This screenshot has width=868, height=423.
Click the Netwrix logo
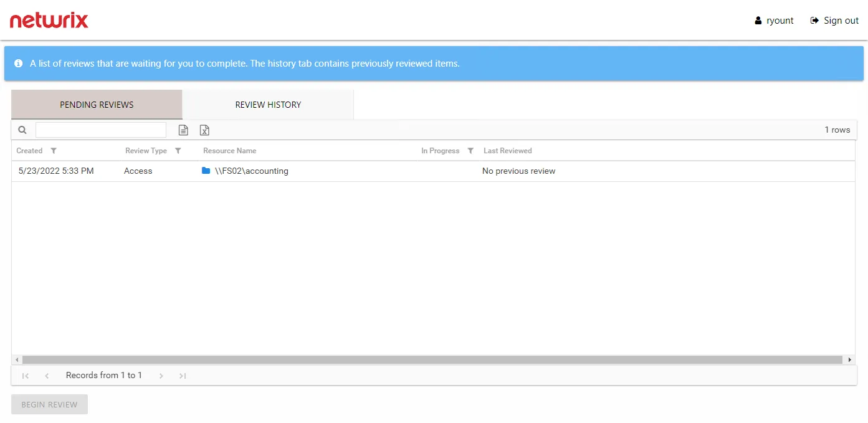[x=49, y=20]
